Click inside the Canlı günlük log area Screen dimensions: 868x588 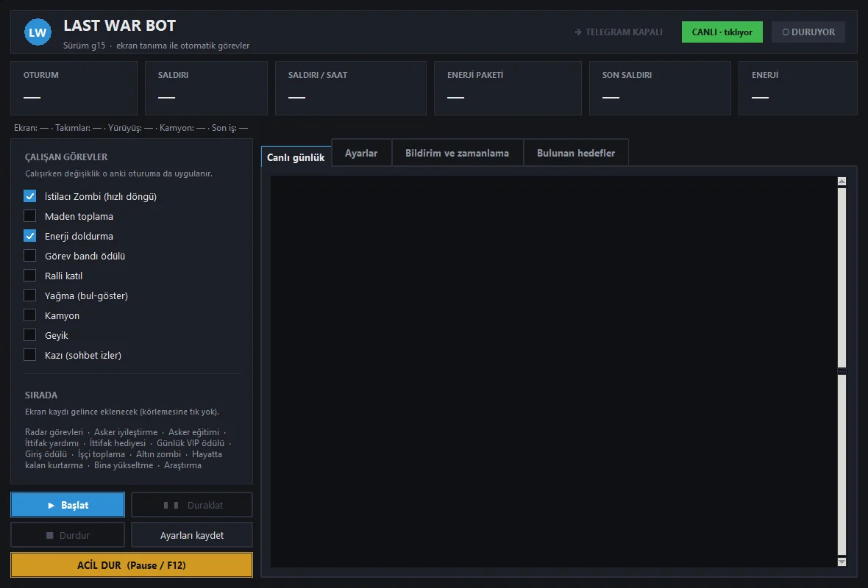(x=554, y=371)
